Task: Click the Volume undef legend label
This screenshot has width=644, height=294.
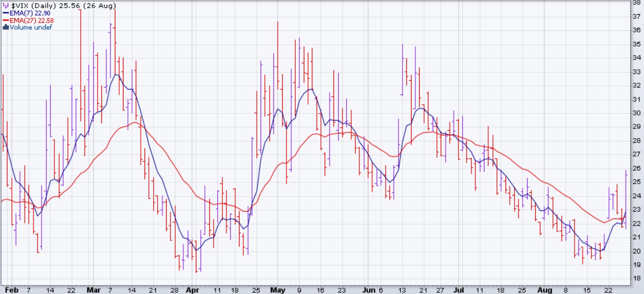Action: coord(31,27)
